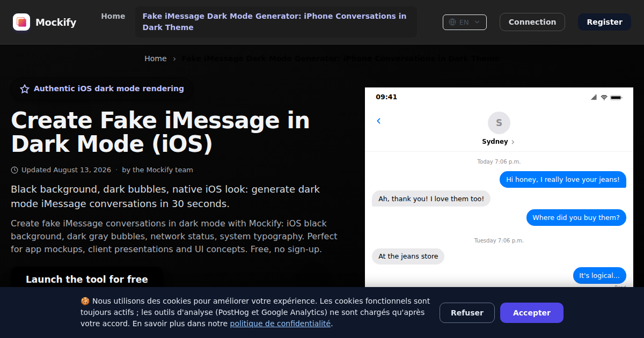The image size is (644, 338).
Task: Click the star icon in the iOS badge
Action: 25,89
